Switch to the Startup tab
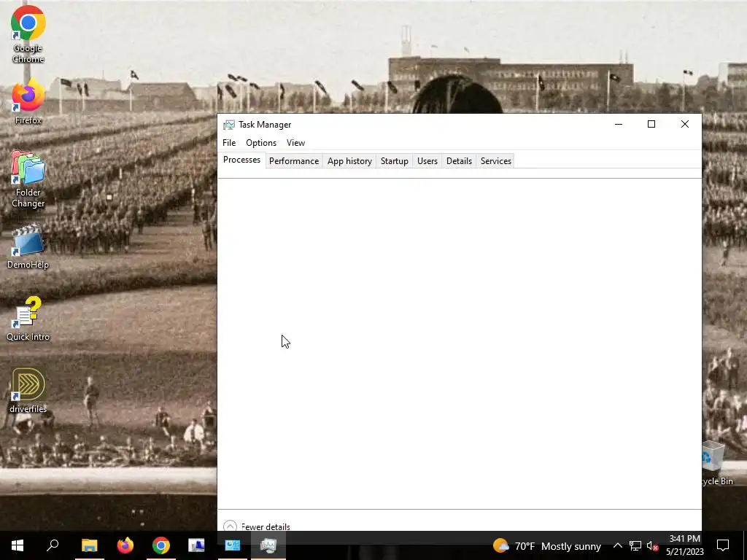 click(395, 161)
